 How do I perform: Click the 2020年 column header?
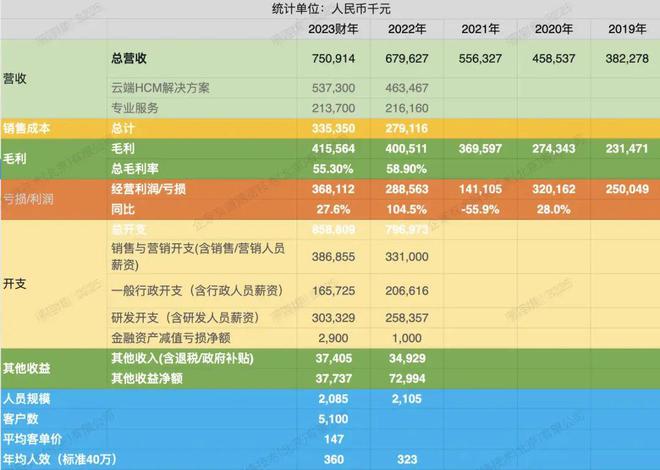coord(554,29)
